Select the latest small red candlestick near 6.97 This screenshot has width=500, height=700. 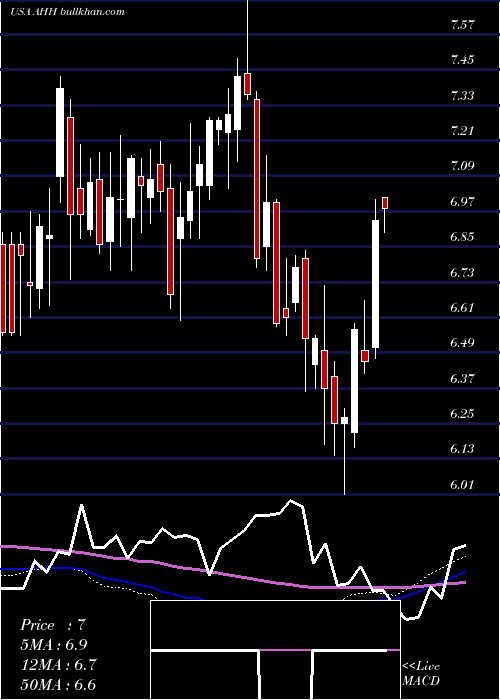click(x=385, y=203)
